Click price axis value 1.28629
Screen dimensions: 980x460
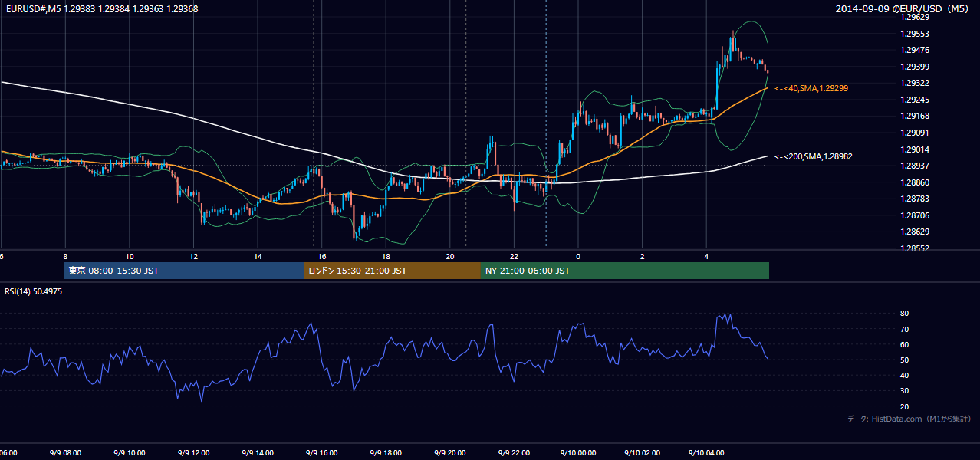click(914, 232)
